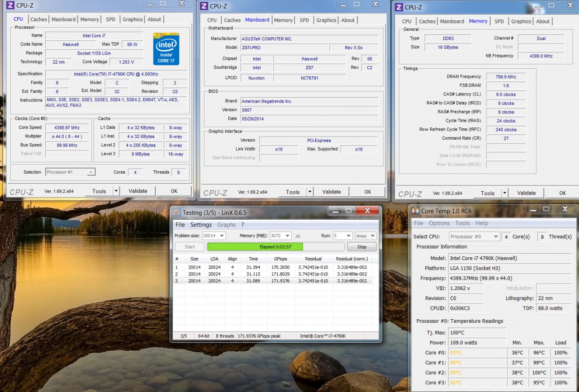Click Validate in the CPU-Z processor window

138,191
